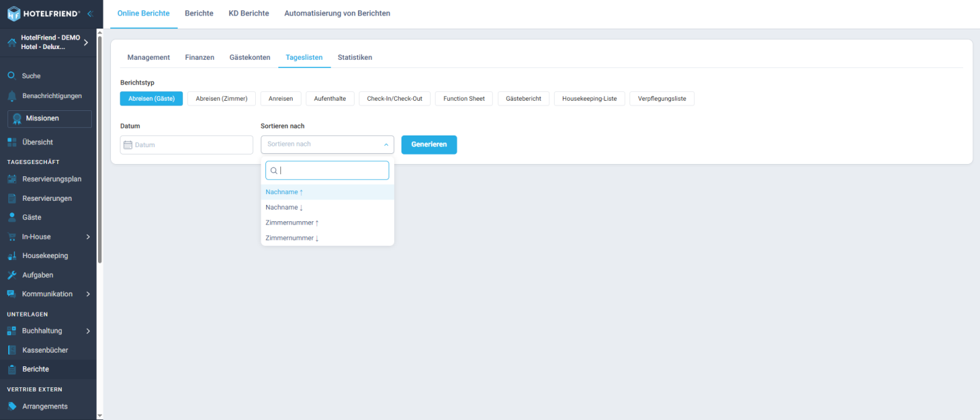Viewport: 980px width, 420px height.
Task: Click the Datum input field
Action: pyautogui.click(x=186, y=145)
